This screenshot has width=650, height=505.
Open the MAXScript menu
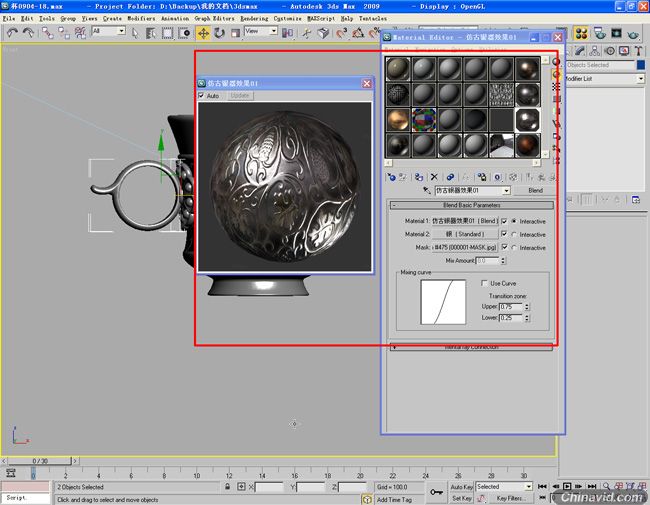[321, 19]
